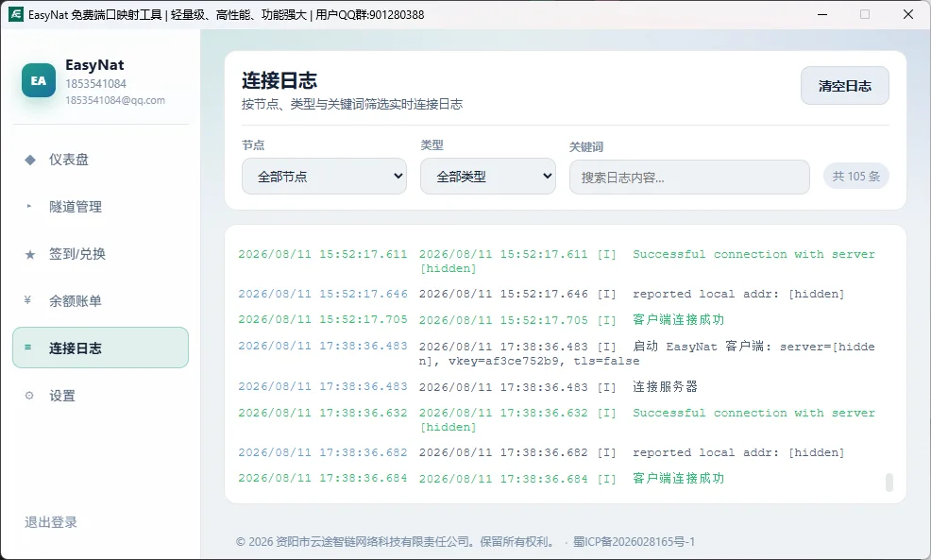
Task: Click the log panel scrollbar thumb
Action: tap(889, 483)
